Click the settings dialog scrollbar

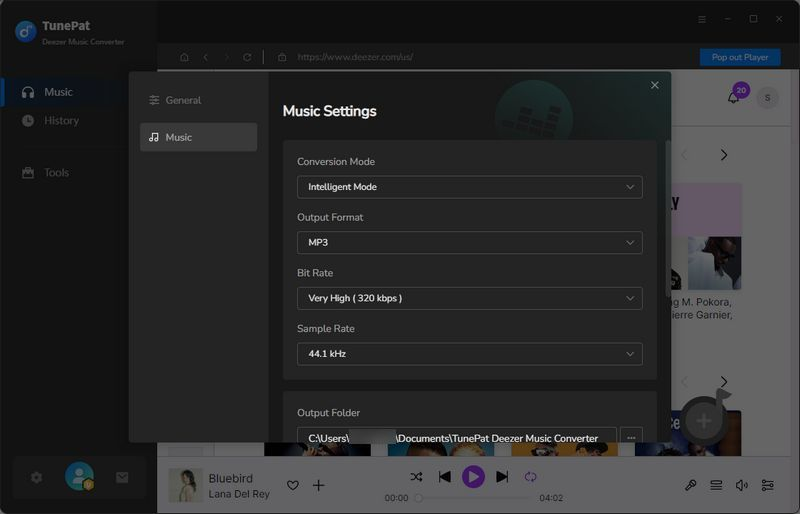click(668, 218)
